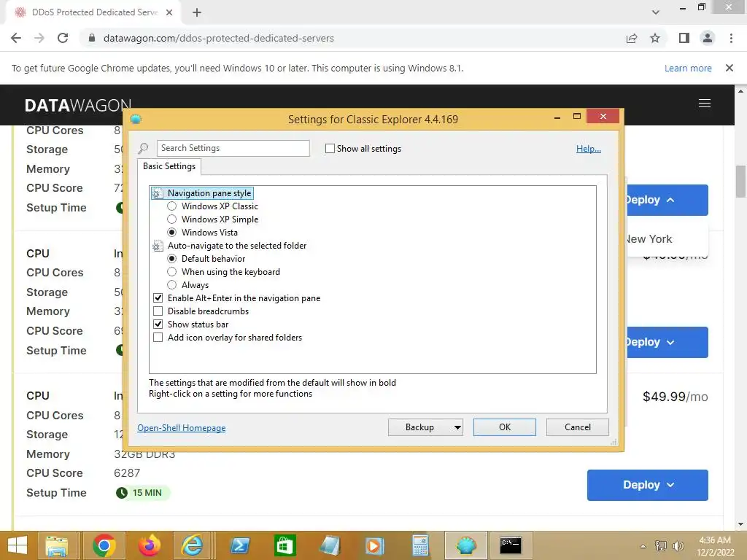This screenshot has height=560, width=747.
Task: Click the DataWagon logo
Action: pyautogui.click(x=77, y=105)
